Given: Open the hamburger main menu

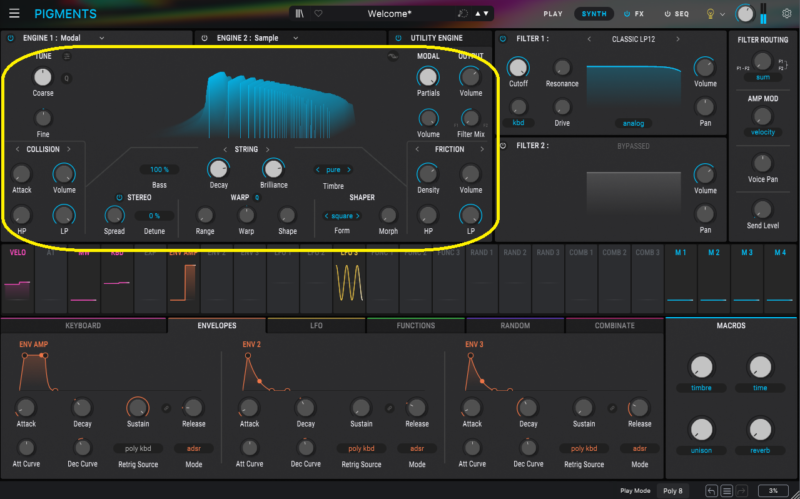Looking at the screenshot, I should tap(14, 13).
